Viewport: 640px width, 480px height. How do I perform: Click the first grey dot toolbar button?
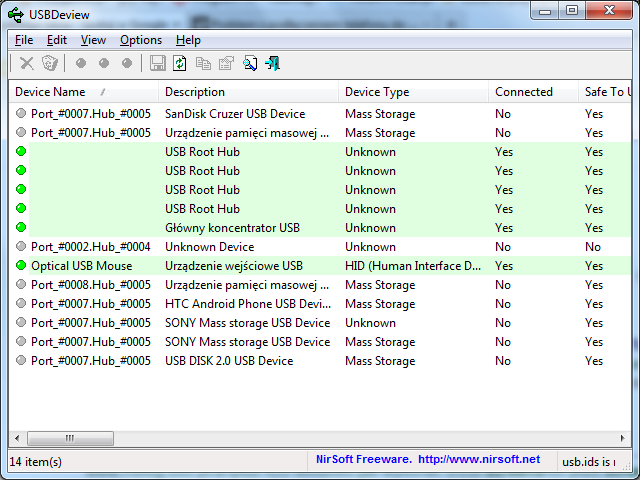(81, 63)
